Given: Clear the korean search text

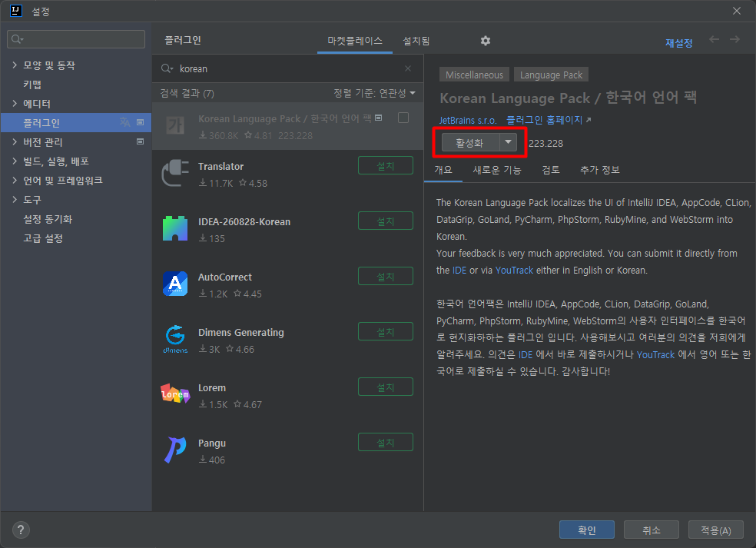Looking at the screenshot, I should 408,68.
